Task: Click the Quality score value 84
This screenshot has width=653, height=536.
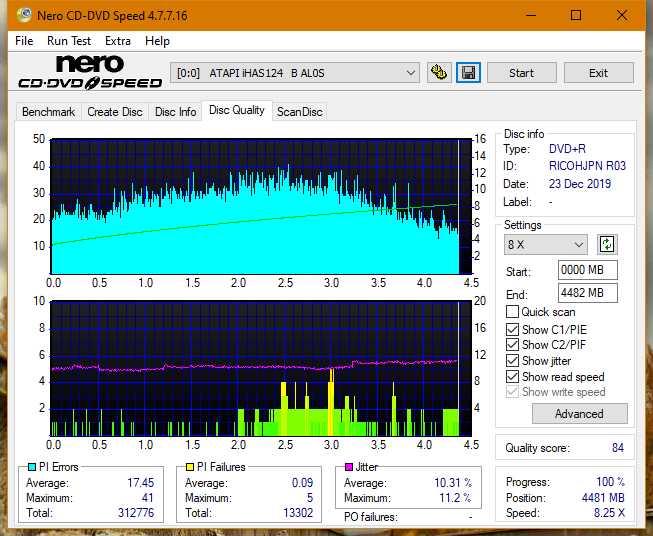Action: [618, 448]
